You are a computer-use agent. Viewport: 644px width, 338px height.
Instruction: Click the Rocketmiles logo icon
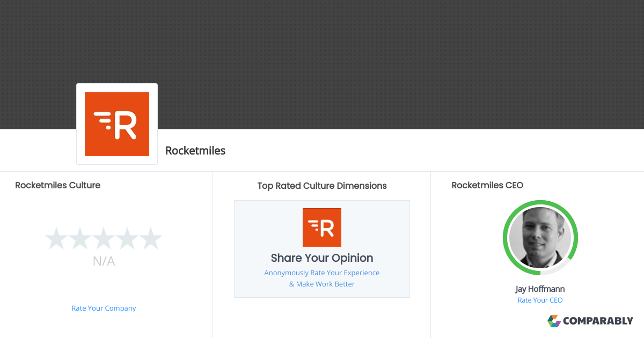(116, 123)
